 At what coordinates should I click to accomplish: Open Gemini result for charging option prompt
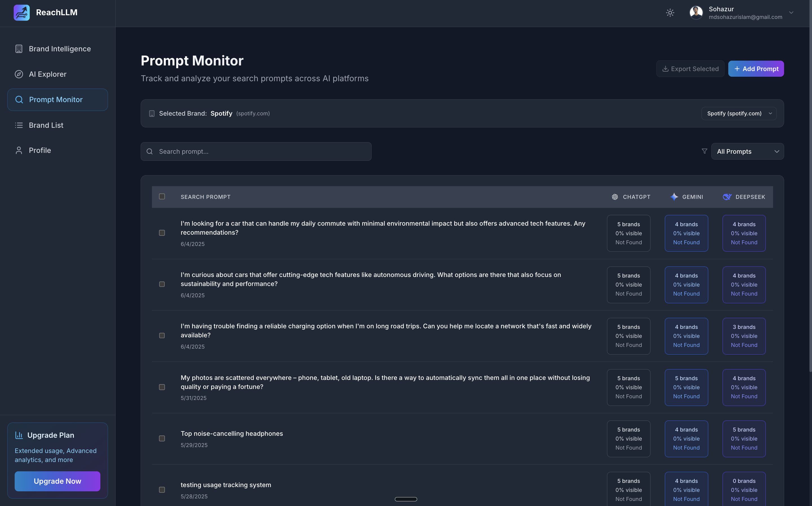pos(686,336)
